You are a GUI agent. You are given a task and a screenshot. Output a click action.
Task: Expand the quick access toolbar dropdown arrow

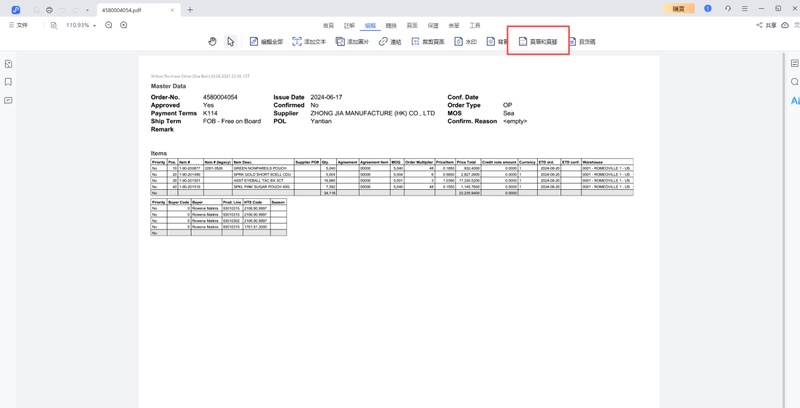pos(88,10)
